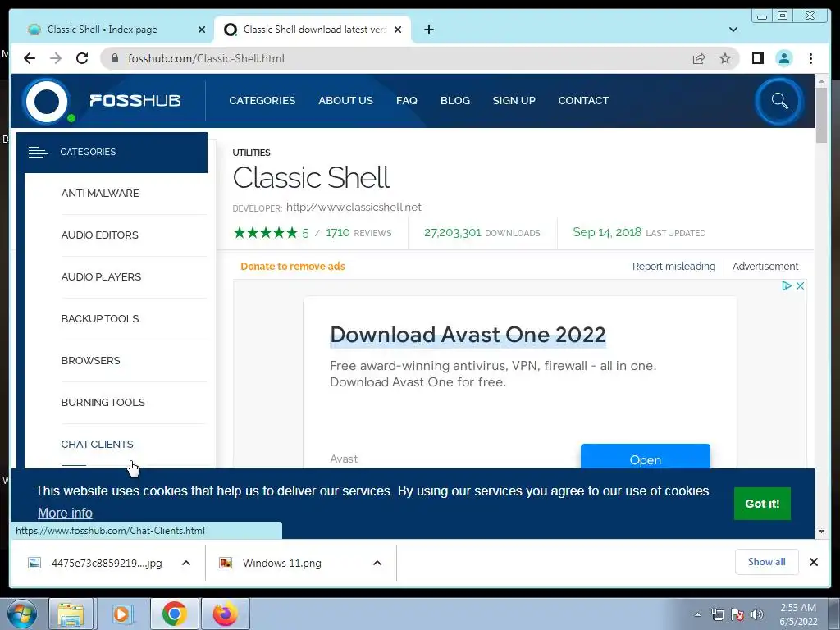Click Show all downloads button
Screen dimensions: 840x630
[x=767, y=562]
